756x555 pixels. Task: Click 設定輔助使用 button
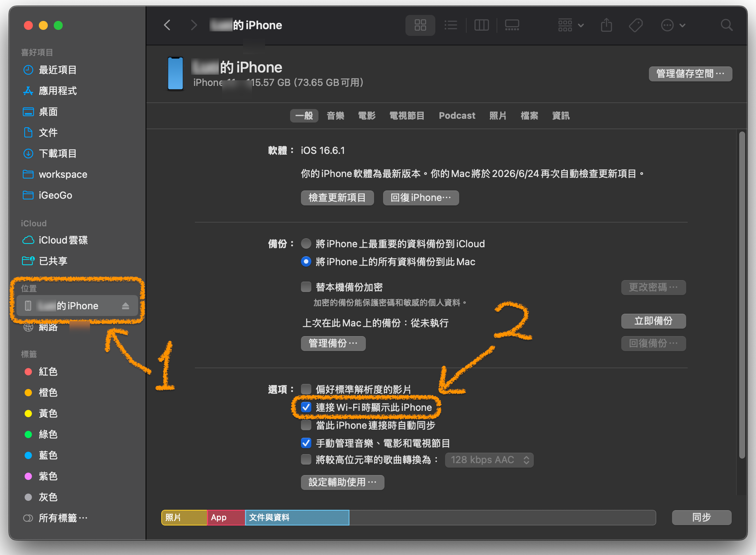tap(342, 482)
